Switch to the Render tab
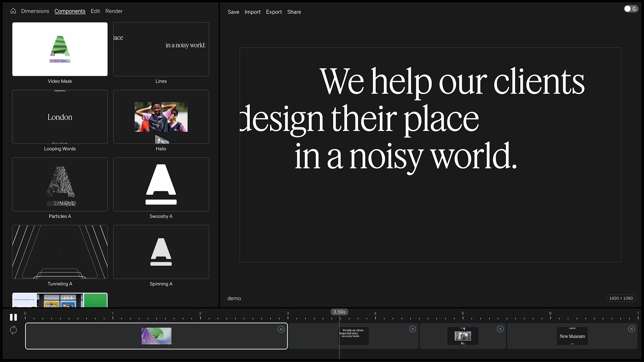The height and width of the screenshot is (362, 644). (114, 11)
